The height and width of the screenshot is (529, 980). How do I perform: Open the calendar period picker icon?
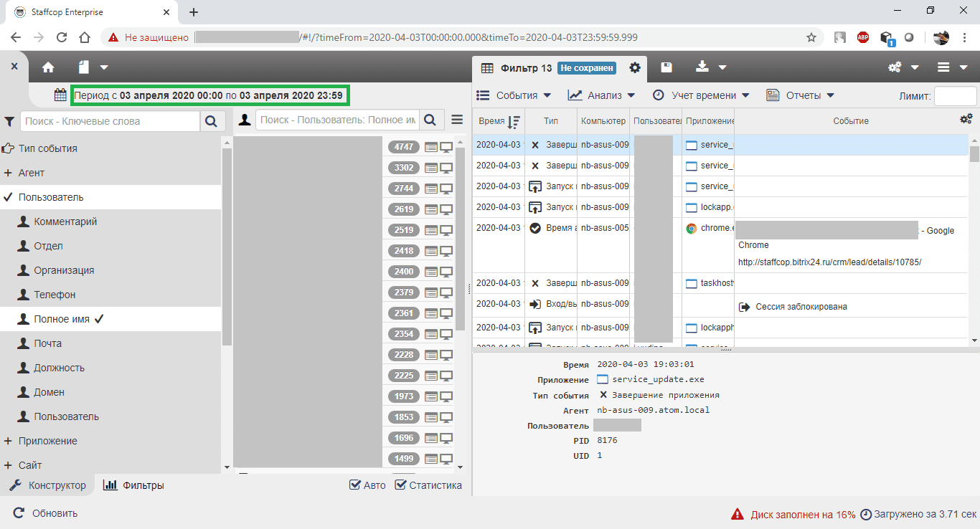pyautogui.click(x=60, y=95)
